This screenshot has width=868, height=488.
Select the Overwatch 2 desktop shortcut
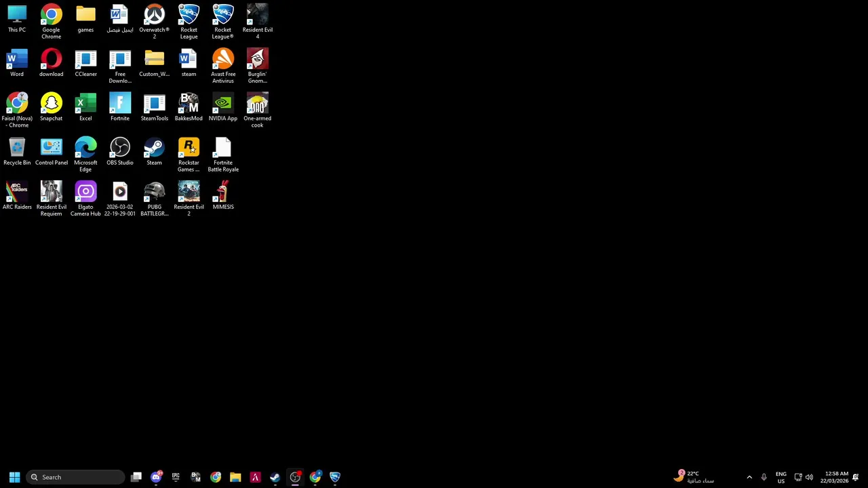click(154, 22)
